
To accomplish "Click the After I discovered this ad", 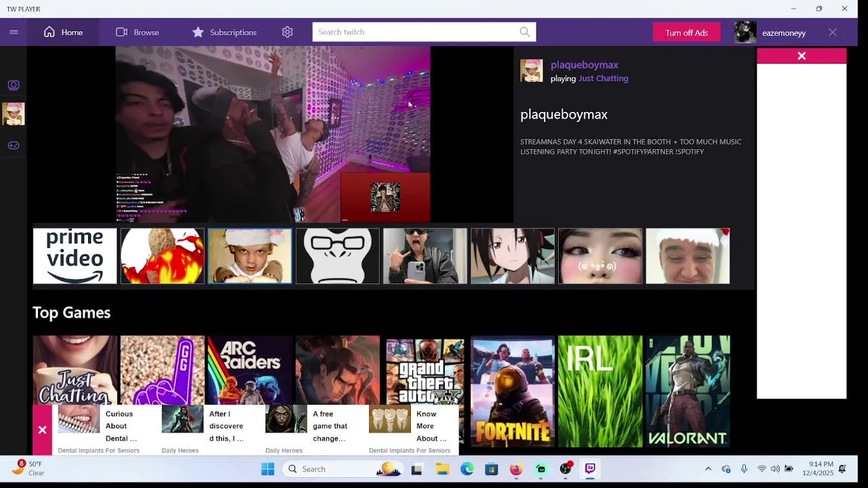I will 203,430.
